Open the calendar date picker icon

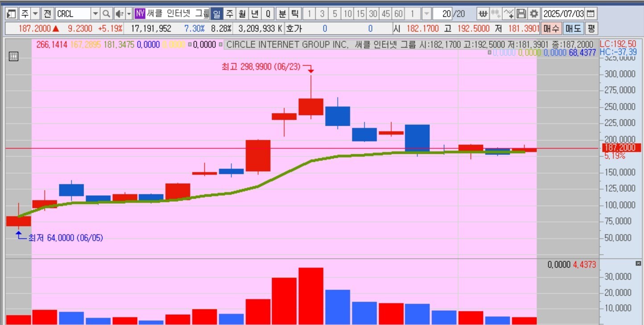590,14
